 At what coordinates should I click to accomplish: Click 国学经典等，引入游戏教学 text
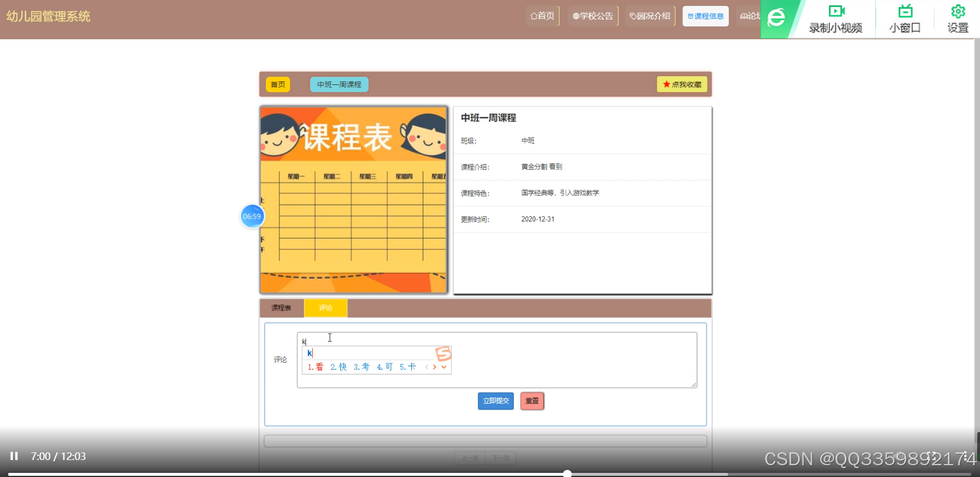click(x=560, y=193)
